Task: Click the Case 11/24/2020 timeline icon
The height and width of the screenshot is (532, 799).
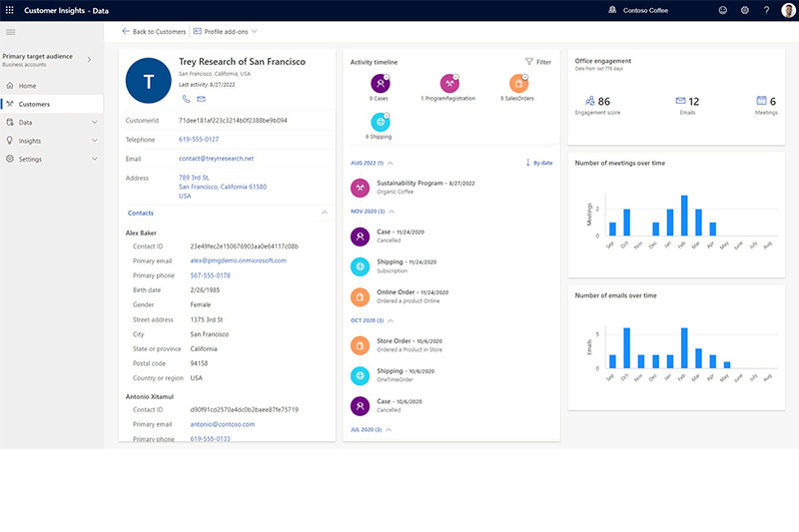Action: [x=360, y=237]
